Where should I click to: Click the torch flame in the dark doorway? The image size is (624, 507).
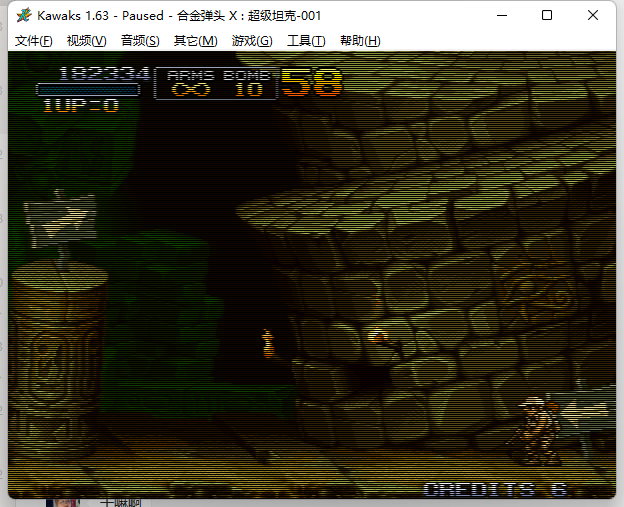(268, 343)
